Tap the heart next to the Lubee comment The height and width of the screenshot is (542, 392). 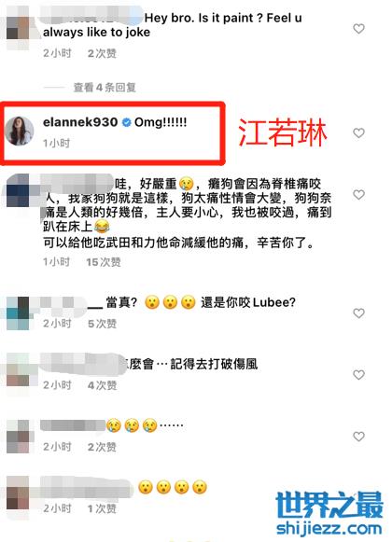(x=358, y=313)
